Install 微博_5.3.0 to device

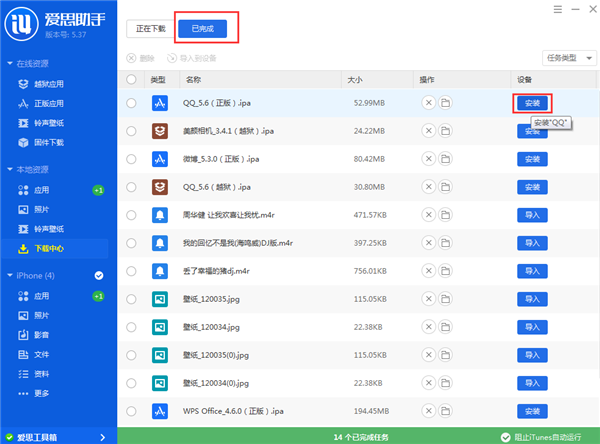[x=532, y=159]
